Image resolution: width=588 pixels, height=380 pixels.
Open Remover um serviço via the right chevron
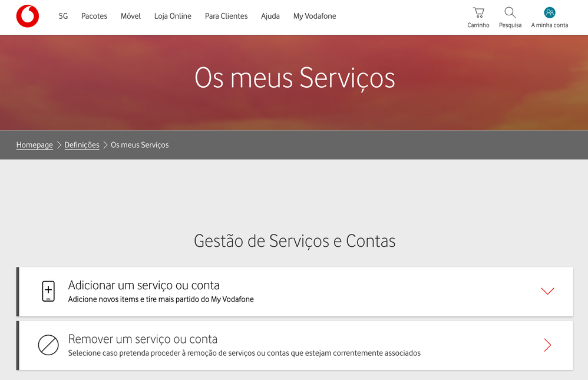coord(547,345)
